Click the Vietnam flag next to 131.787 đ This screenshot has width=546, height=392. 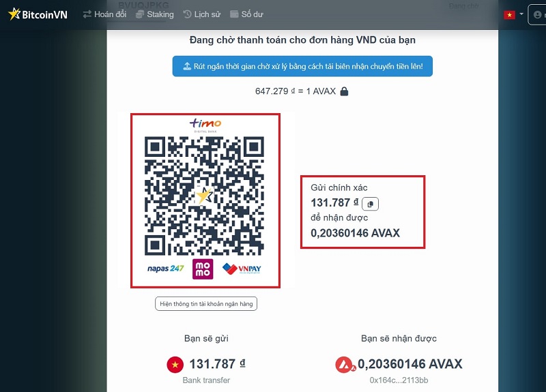(x=175, y=365)
